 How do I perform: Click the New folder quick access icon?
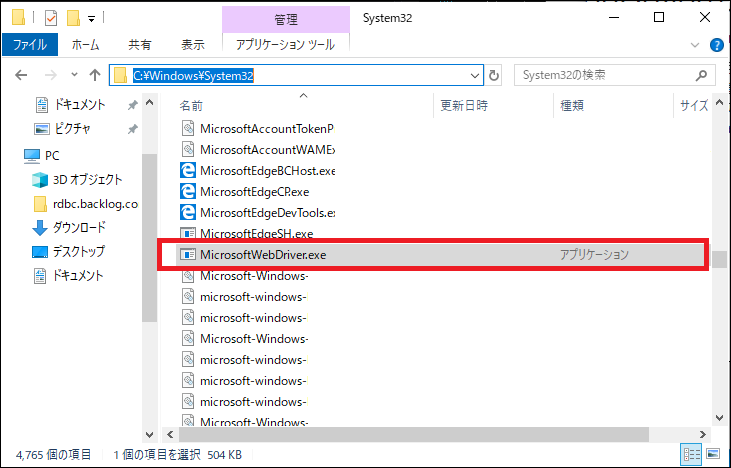pos(74,18)
